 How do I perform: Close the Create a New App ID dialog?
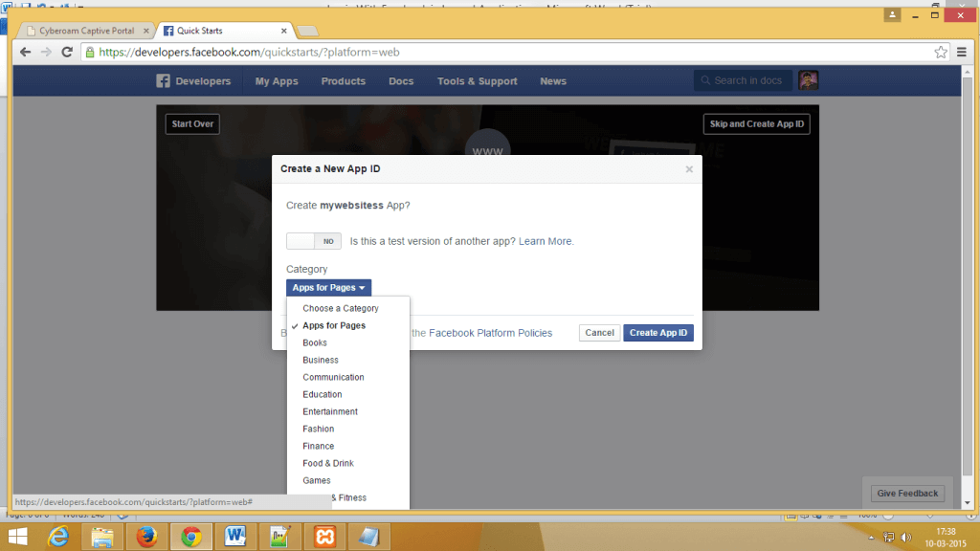pos(689,169)
